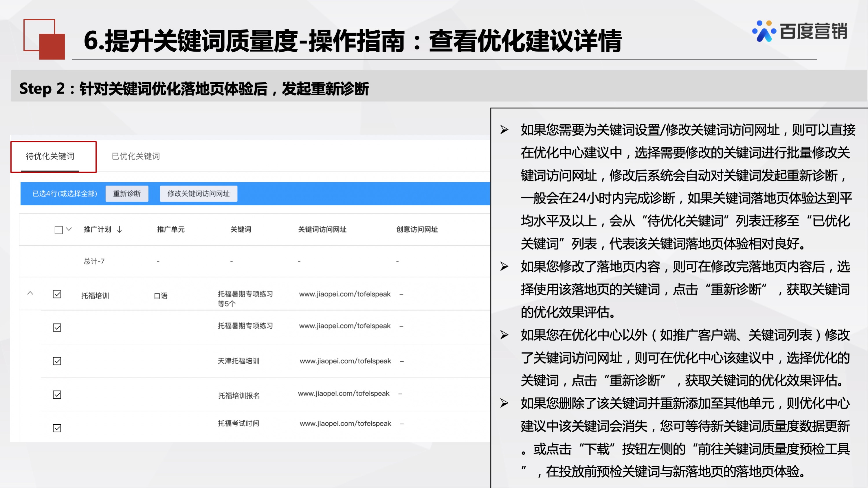Image resolution: width=868 pixels, height=488 pixels.
Task: Click the 重新诊断 button
Action: click(x=127, y=194)
